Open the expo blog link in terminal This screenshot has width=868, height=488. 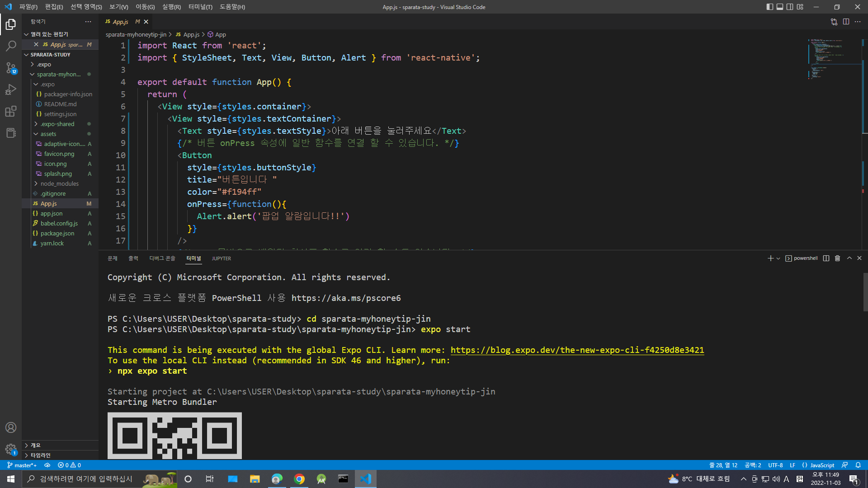point(577,350)
